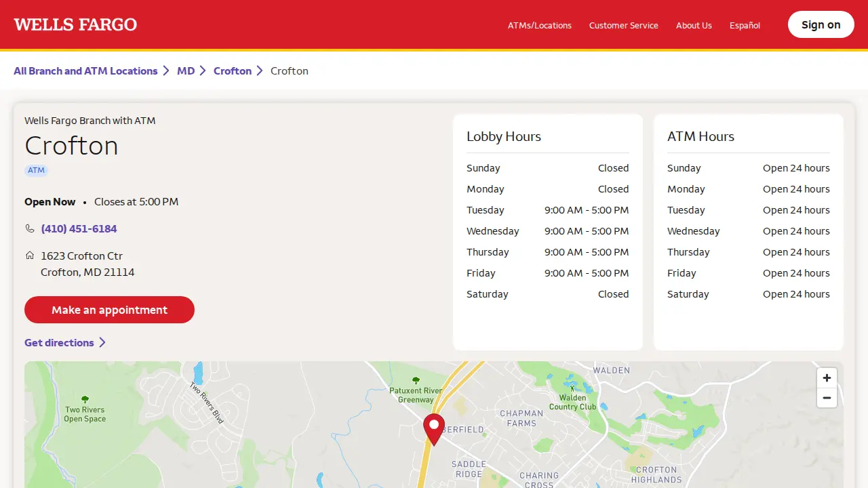Open About Us menu item
Image resolution: width=868 pixels, height=488 pixels.
(694, 26)
